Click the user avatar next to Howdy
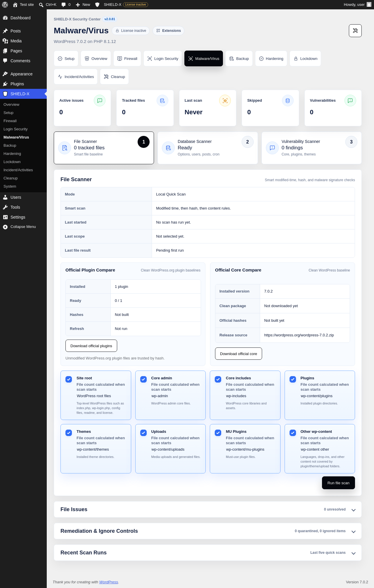374x588 pixels. 369,5
